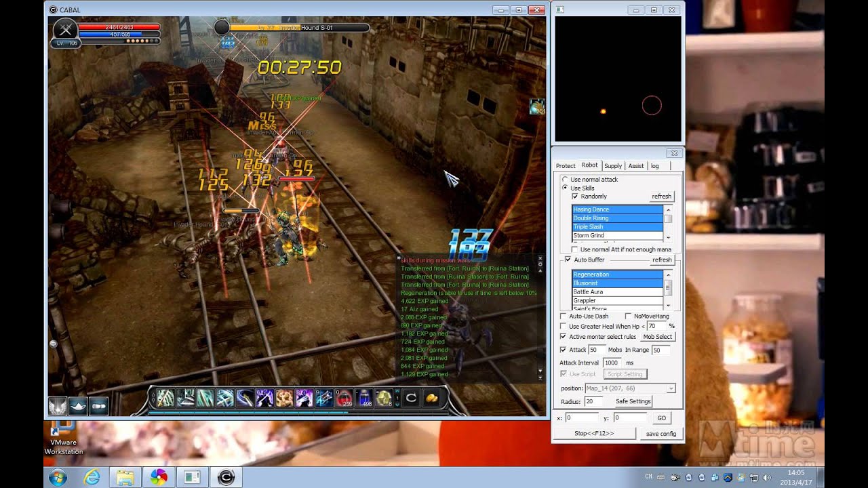Screen dimensions: 868x488
Task: Open the VMware Workstation desktop shortcut
Action: pos(63,438)
